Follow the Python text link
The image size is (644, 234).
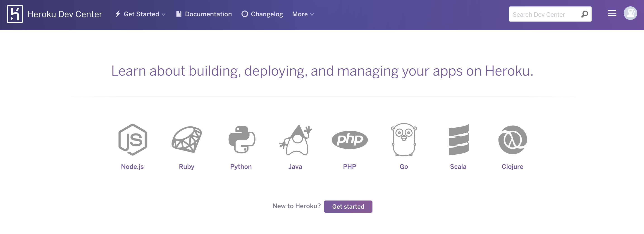[x=241, y=167]
